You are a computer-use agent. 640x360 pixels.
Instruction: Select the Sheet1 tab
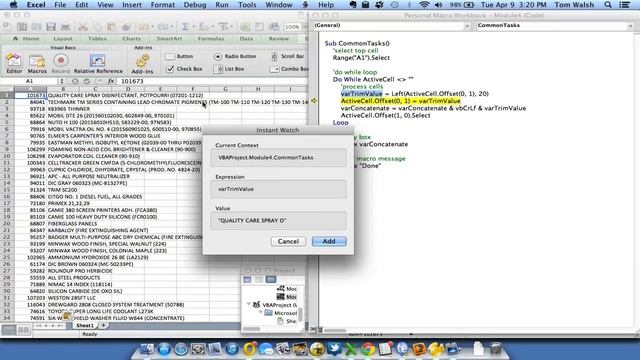point(85,325)
